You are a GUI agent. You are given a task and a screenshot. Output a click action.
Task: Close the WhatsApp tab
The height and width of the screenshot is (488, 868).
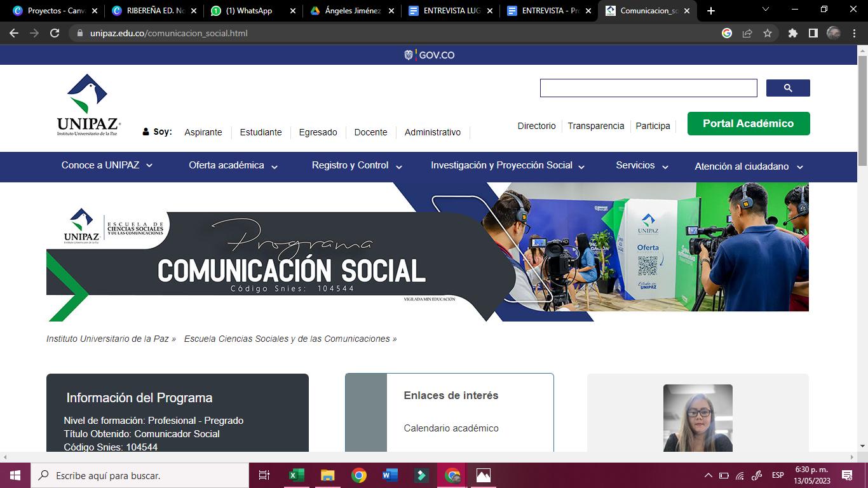[293, 11]
